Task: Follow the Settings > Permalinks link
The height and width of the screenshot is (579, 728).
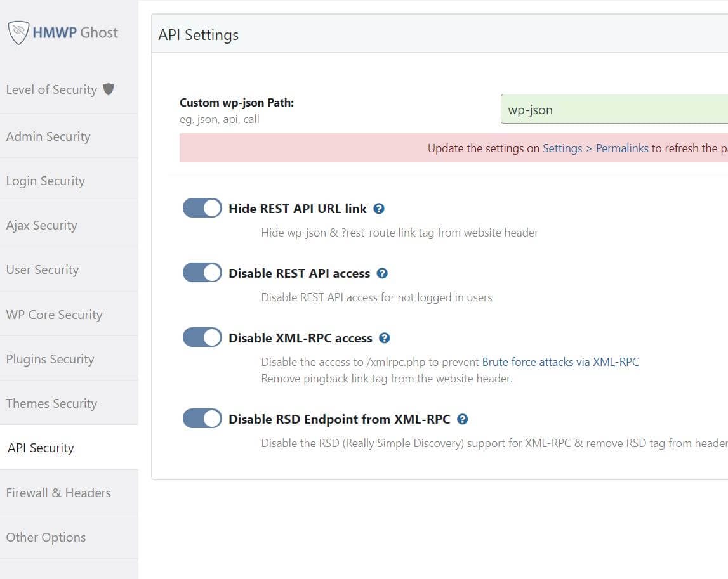Action: click(x=595, y=148)
